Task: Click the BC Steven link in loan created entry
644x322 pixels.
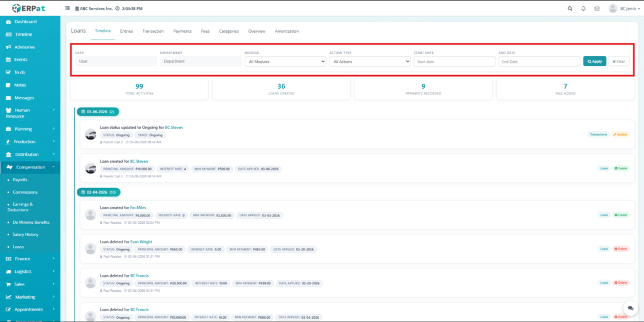Action: point(139,161)
